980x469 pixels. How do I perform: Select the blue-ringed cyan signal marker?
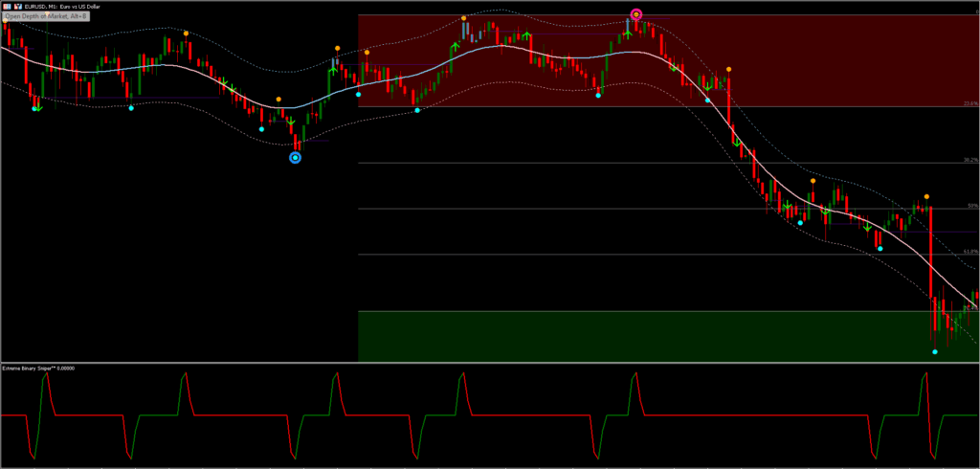[296, 158]
